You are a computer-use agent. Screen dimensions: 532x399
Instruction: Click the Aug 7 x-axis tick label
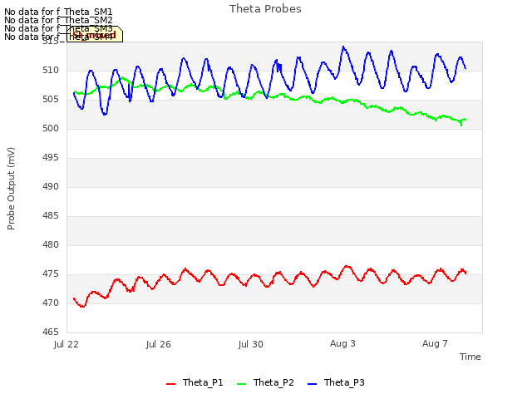[435, 343]
